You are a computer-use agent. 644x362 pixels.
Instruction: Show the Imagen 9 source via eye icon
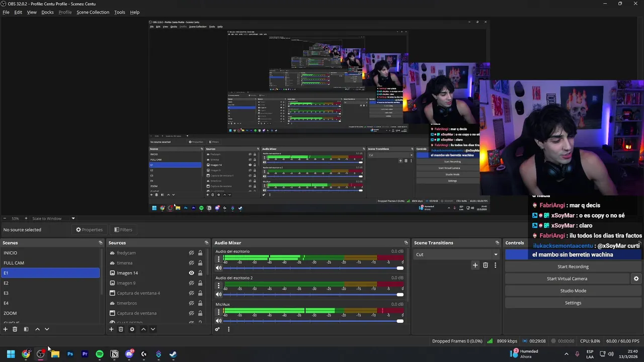[x=191, y=283]
